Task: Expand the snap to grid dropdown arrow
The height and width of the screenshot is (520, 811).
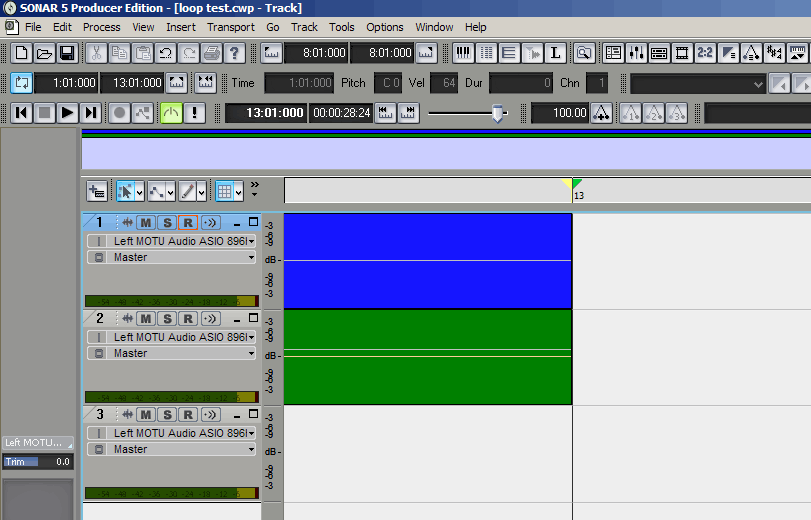Action: 240,191
